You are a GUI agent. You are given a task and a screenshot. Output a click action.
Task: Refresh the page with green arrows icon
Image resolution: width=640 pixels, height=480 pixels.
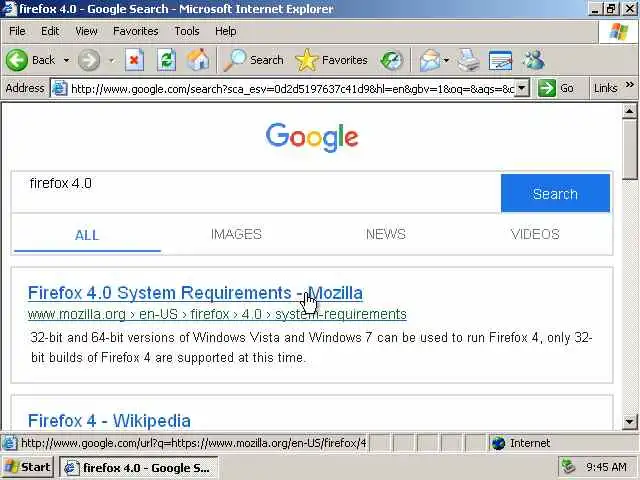pos(167,60)
